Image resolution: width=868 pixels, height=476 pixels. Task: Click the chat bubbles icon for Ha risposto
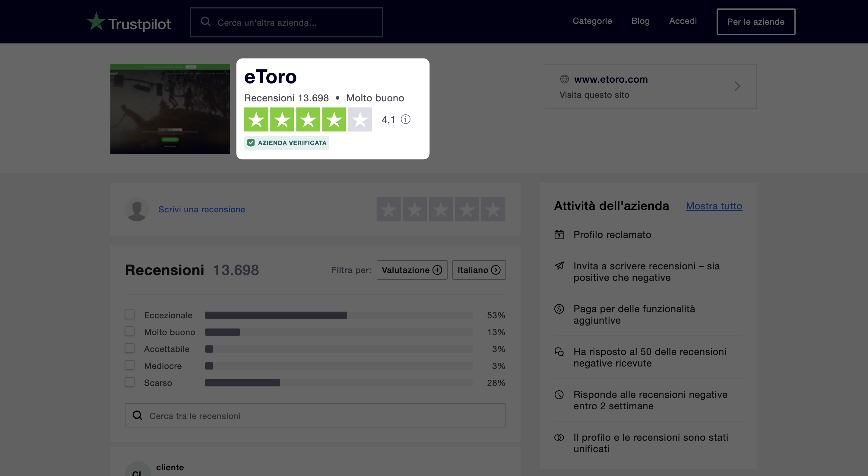click(x=559, y=352)
